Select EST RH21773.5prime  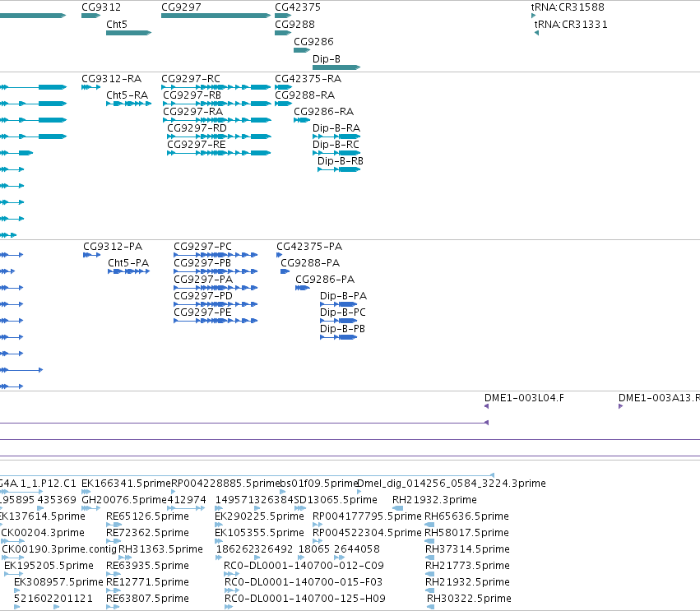click(x=467, y=566)
